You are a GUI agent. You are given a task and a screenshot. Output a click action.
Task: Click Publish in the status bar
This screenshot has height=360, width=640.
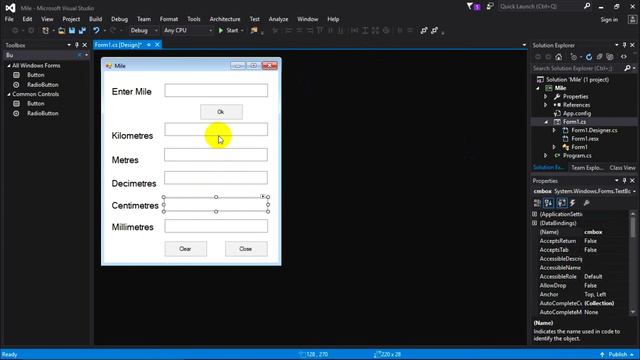(x=618, y=354)
